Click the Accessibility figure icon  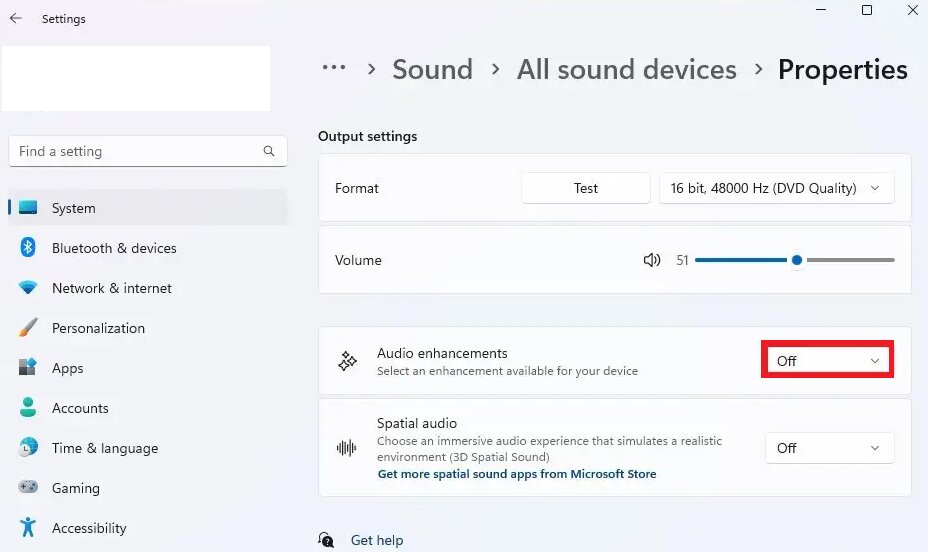pos(28,527)
